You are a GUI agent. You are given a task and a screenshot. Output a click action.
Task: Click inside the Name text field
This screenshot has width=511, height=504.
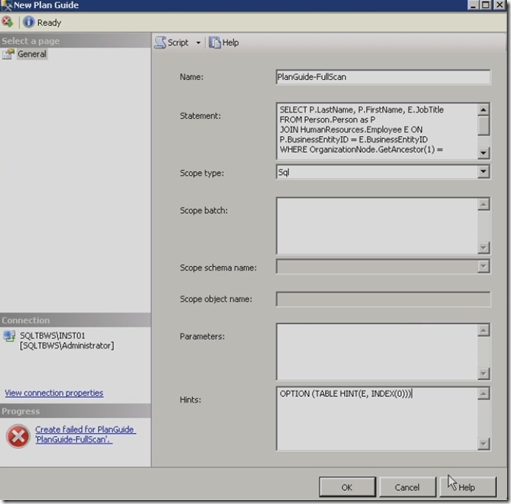pos(383,77)
